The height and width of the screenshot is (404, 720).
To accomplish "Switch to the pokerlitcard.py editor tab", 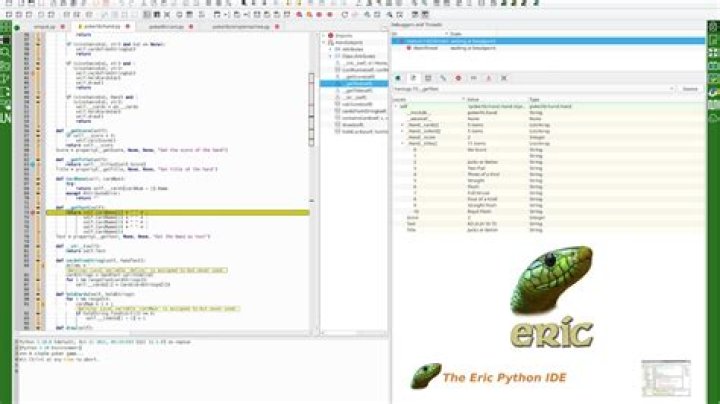I will [166, 27].
